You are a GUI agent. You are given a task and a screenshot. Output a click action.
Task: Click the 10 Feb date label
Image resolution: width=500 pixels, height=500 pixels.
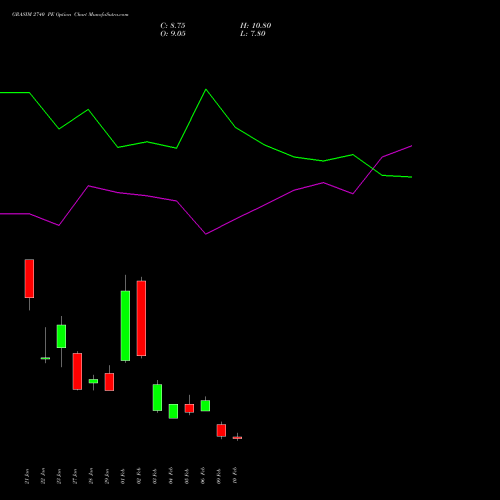coord(235,476)
